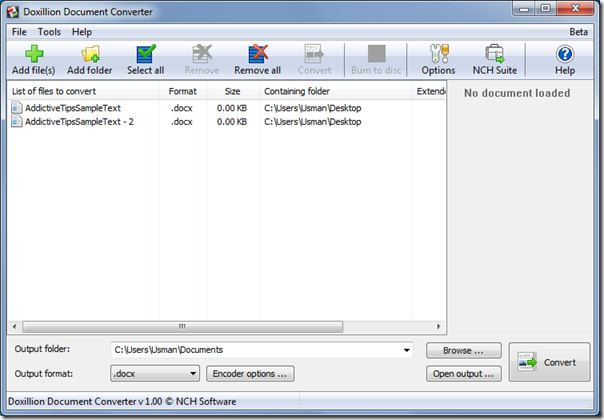Click the Burn to disc icon
The width and height of the screenshot is (604, 420).
point(376,54)
